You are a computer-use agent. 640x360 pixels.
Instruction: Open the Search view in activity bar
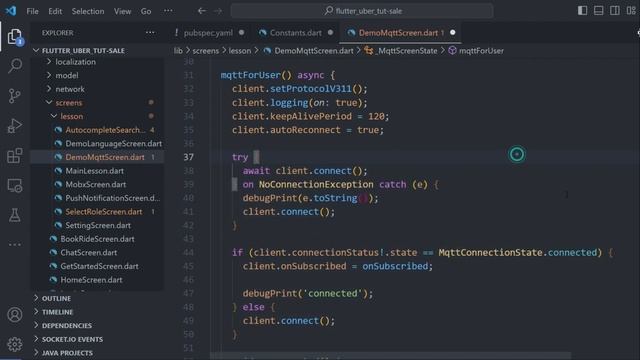pos(15,66)
